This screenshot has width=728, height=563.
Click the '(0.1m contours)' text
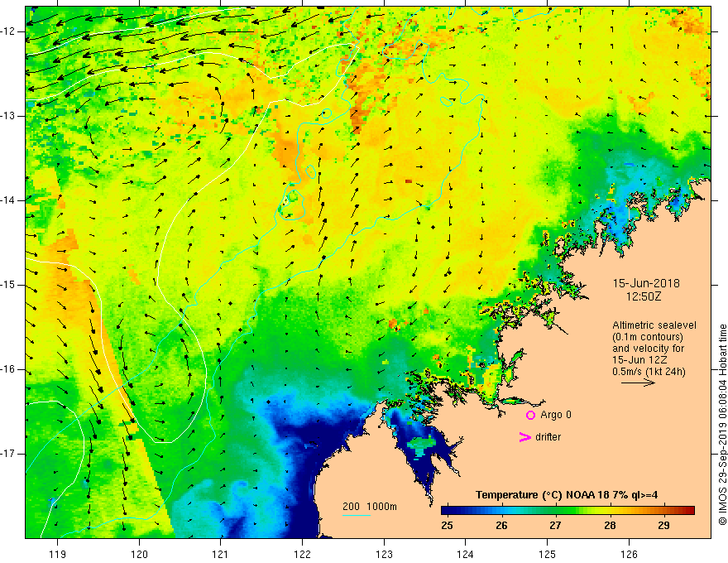648,337
